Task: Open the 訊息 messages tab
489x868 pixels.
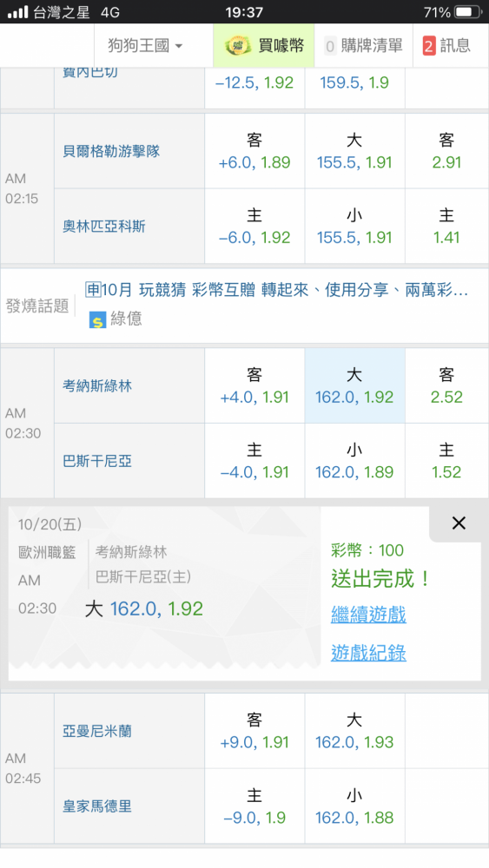Action: pos(447,45)
